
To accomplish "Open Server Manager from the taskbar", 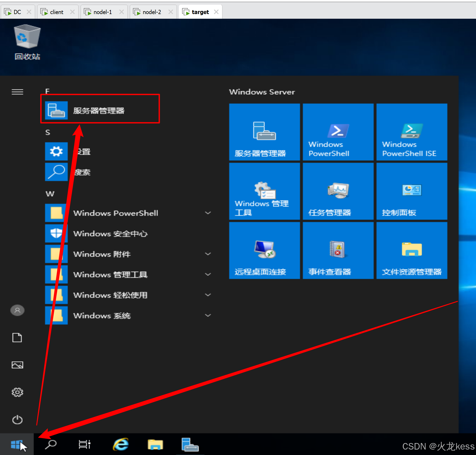I will point(190,444).
